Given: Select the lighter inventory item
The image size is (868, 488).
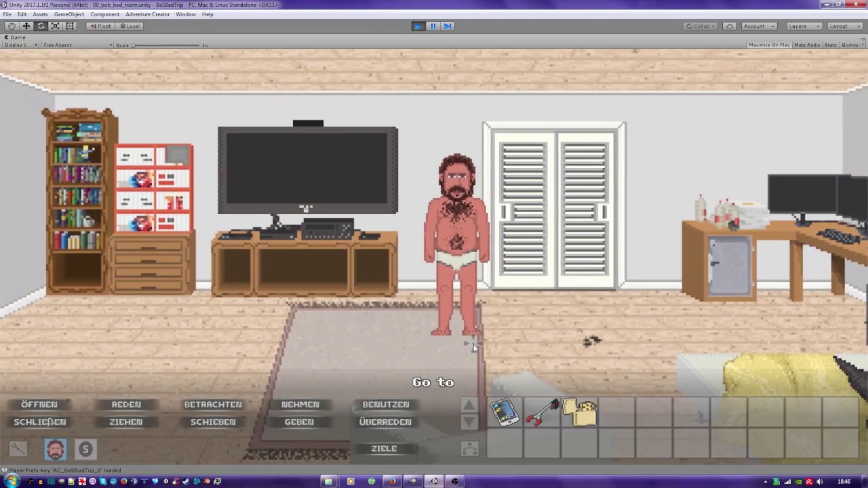Looking at the screenshot, I should (x=580, y=413).
